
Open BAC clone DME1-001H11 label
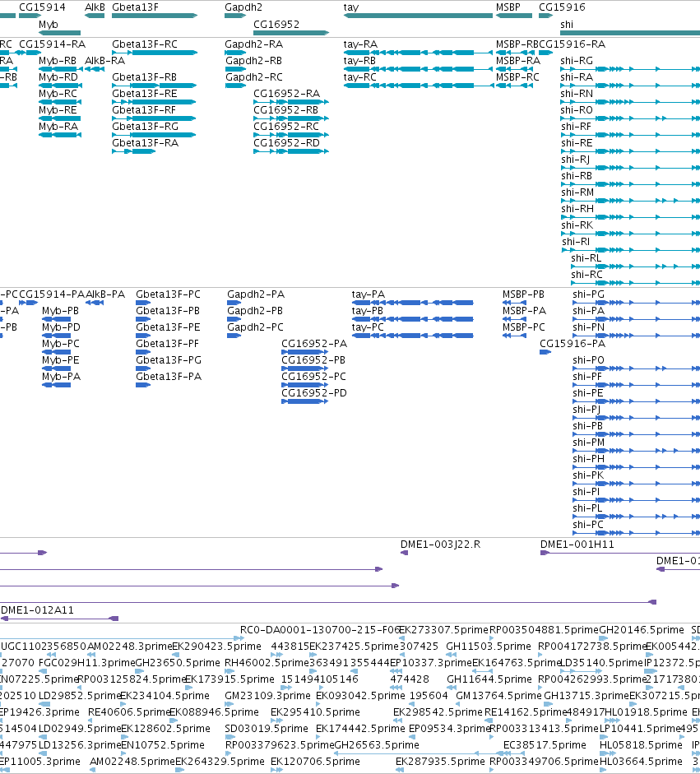click(x=577, y=545)
